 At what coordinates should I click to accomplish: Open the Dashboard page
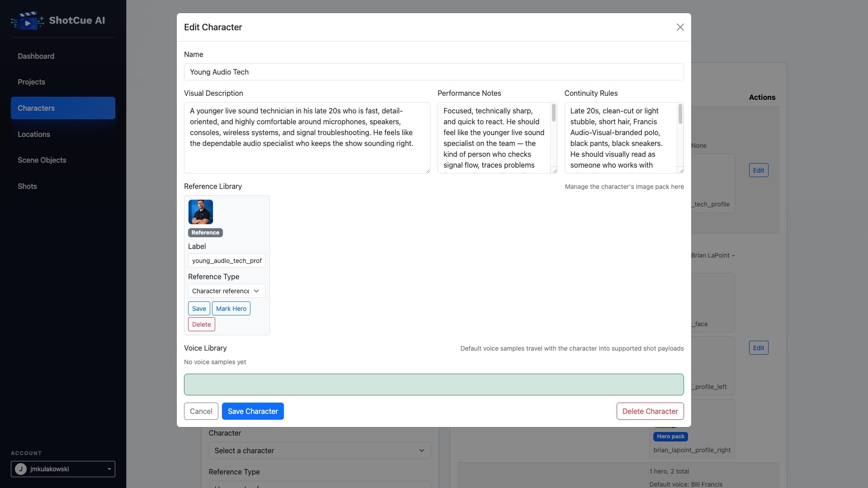(x=63, y=56)
